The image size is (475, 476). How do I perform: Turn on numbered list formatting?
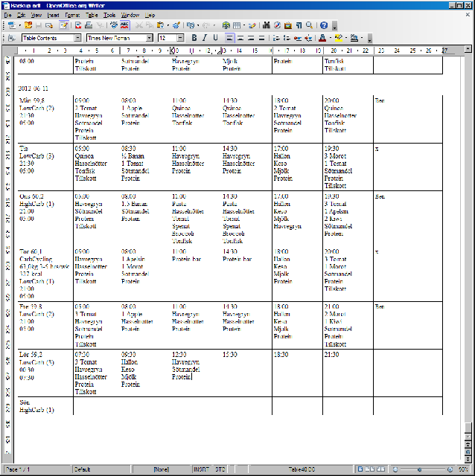[x=276, y=38]
